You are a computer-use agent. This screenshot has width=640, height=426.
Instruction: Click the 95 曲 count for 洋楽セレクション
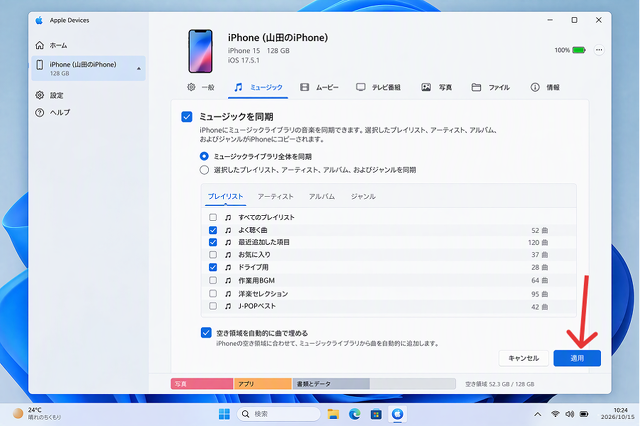[540, 294]
